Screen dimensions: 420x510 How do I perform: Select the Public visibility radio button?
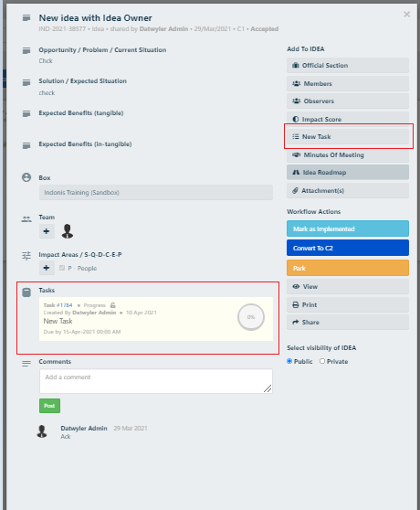(x=289, y=361)
